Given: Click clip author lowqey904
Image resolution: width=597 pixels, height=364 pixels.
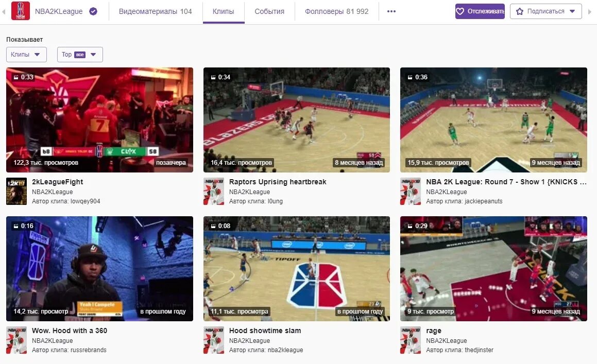Looking at the screenshot, I should tap(86, 201).
